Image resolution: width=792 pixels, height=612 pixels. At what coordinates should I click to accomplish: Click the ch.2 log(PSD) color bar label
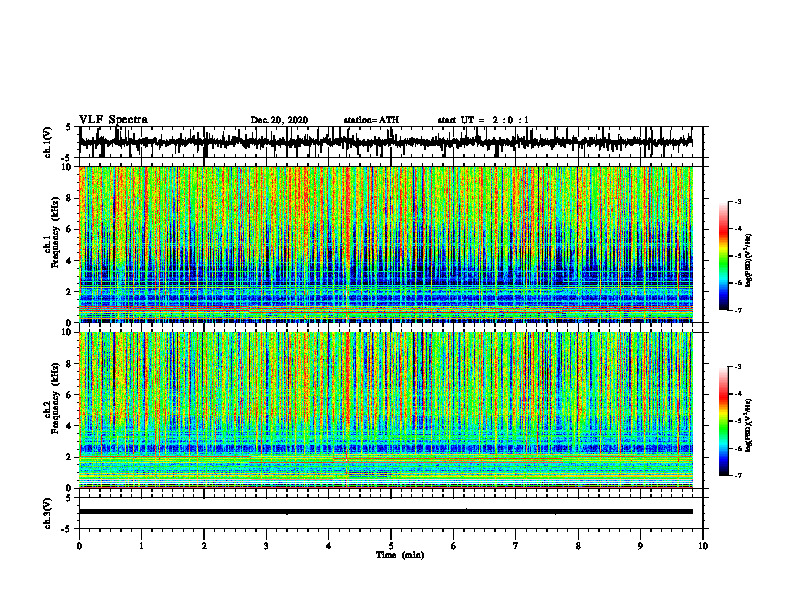tap(750, 425)
